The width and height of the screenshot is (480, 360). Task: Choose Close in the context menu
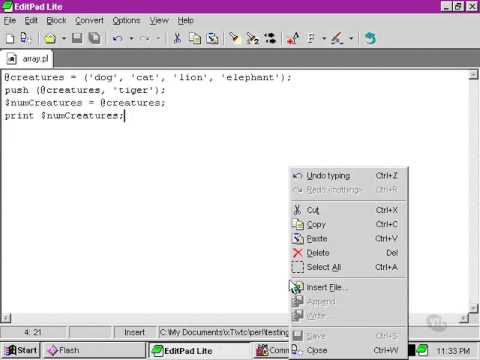(348, 350)
